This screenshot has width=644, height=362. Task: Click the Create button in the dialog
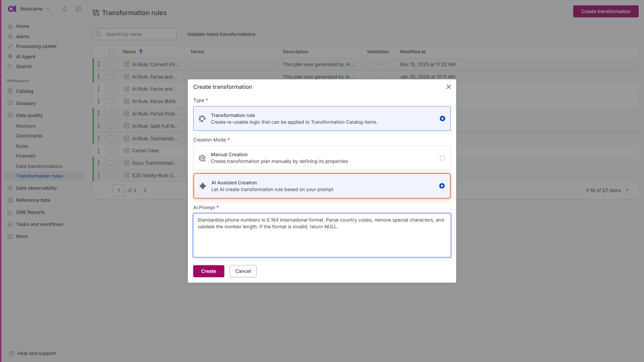(x=208, y=271)
